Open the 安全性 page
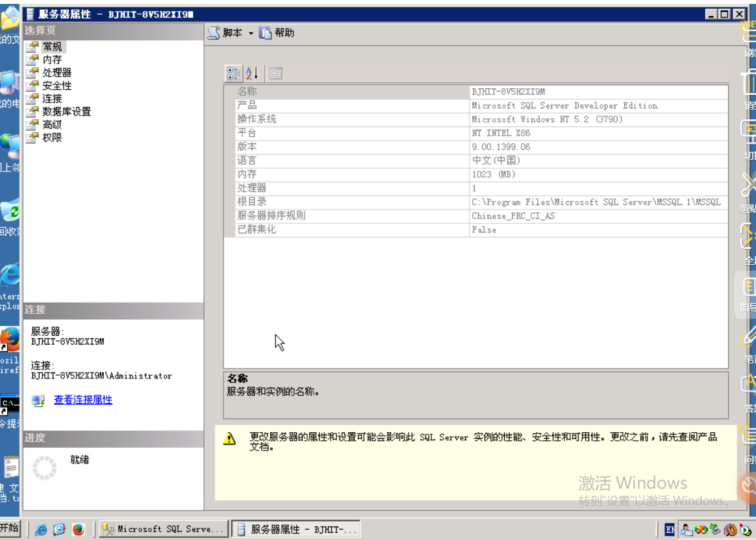Viewport: 756px width, 540px height. pyautogui.click(x=57, y=86)
